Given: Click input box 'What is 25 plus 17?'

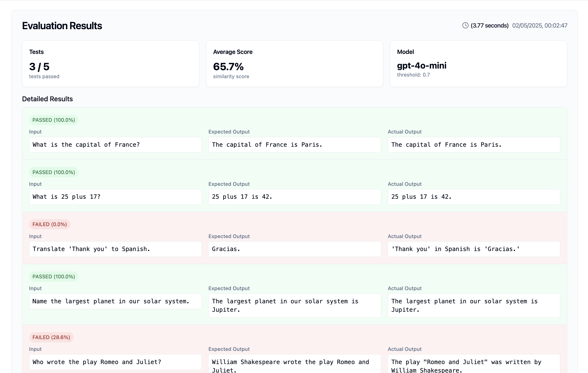Looking at the screenshot, I should click(x=115, y=197).
